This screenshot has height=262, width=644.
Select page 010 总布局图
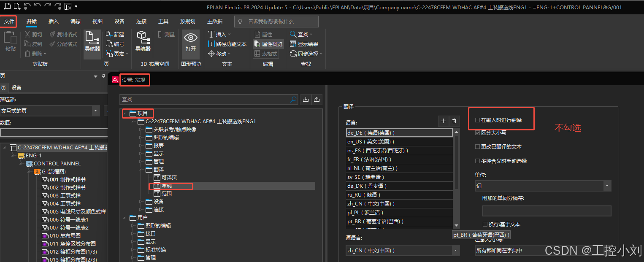tap(65, 236)
